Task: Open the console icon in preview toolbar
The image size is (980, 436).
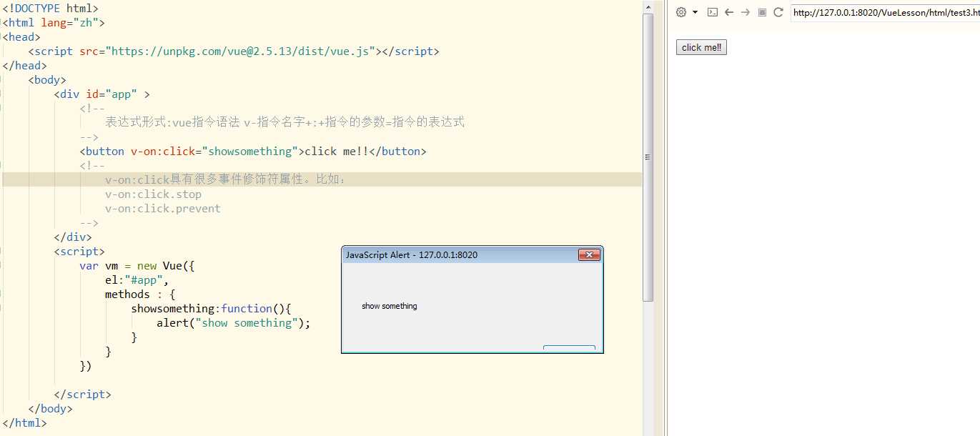Action: [712, 12]
